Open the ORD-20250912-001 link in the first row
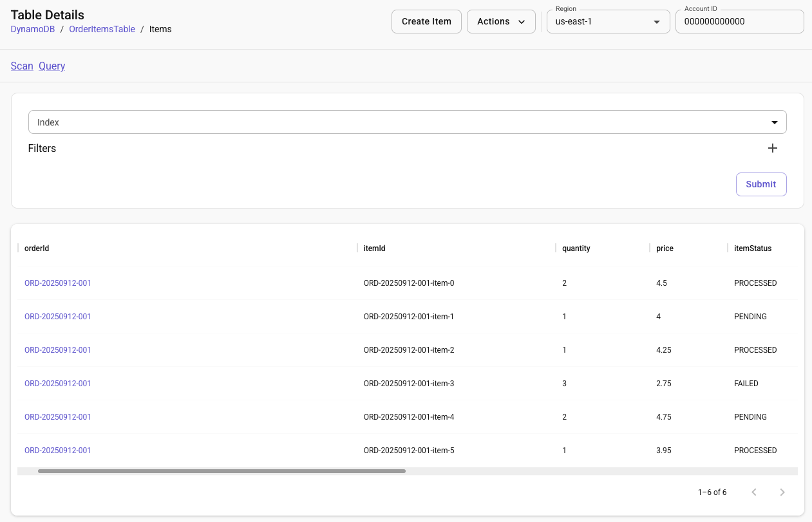Image resolution: width=812 pixels, height=522 pixels. 57,283
